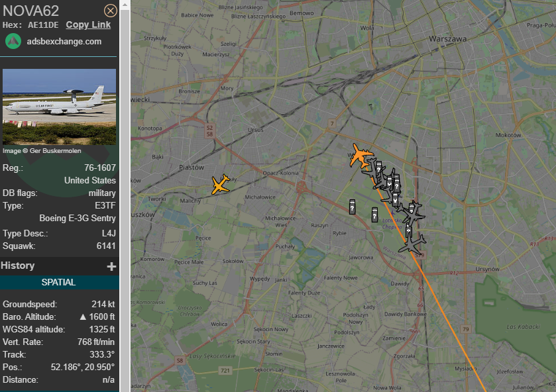Select the grey aircraft at Lotnisko Chopina
The image size is (556, 392).
413,212
